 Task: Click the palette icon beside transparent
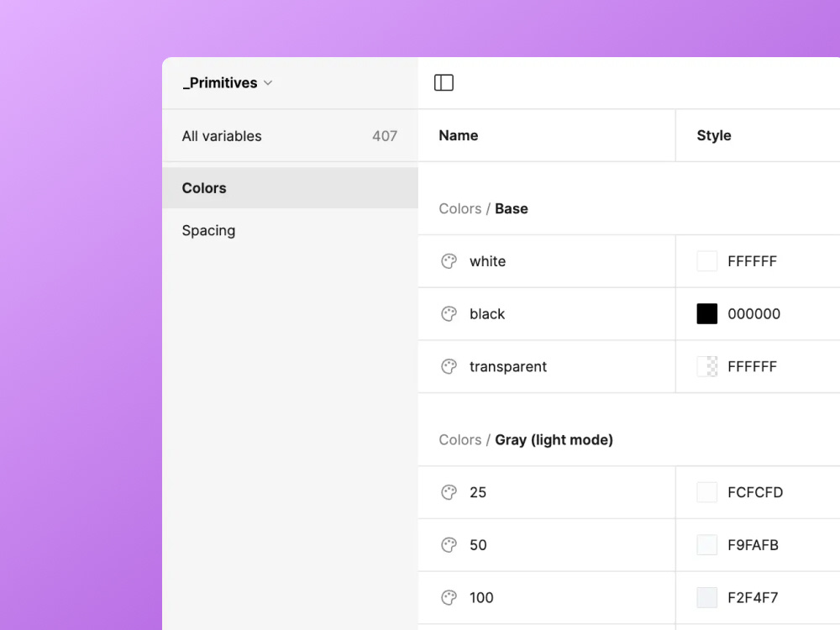click(449, 366)
